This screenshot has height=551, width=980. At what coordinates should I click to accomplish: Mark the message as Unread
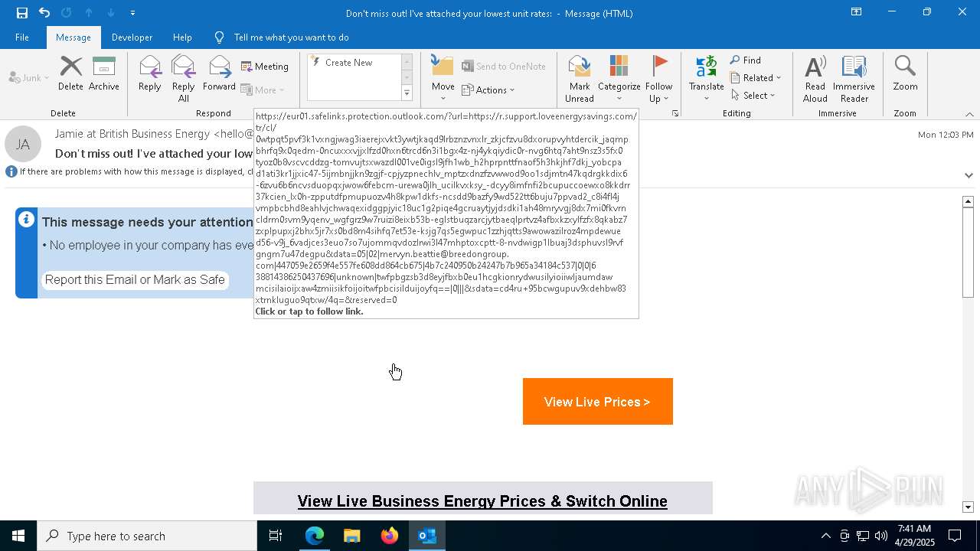[580, 78]
